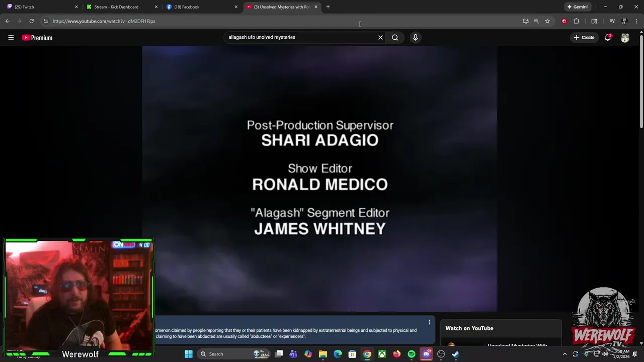Open the zoom magnifier in address bar
The width and height of the screenshot is (644, 362).
click(x=536, y=21)
